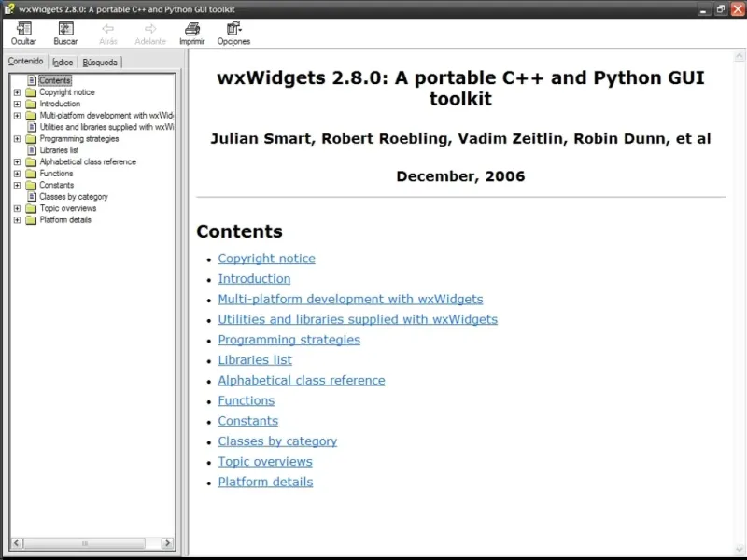Select Topic overviews label in tree
The width and height of the screenshot is (747, 560).
pyautogui.click(x=68, y=208)
